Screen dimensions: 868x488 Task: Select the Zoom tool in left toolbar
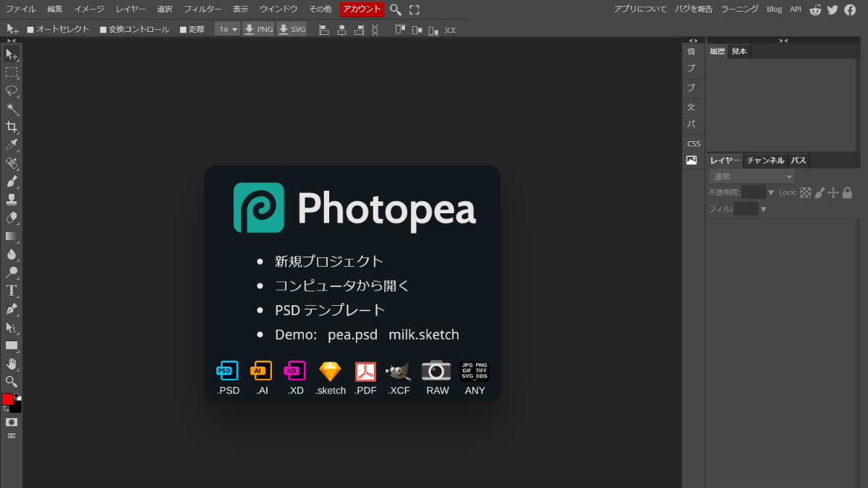(x=12, y=382)
